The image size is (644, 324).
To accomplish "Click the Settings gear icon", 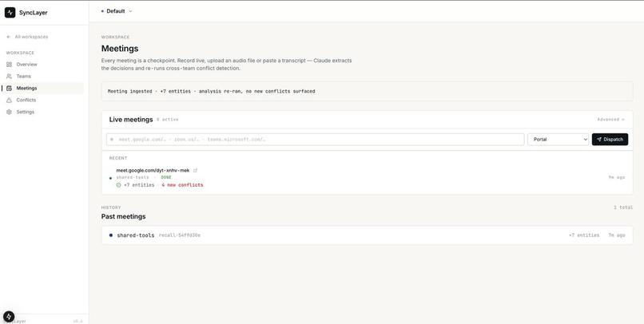I will pos(9,112).
